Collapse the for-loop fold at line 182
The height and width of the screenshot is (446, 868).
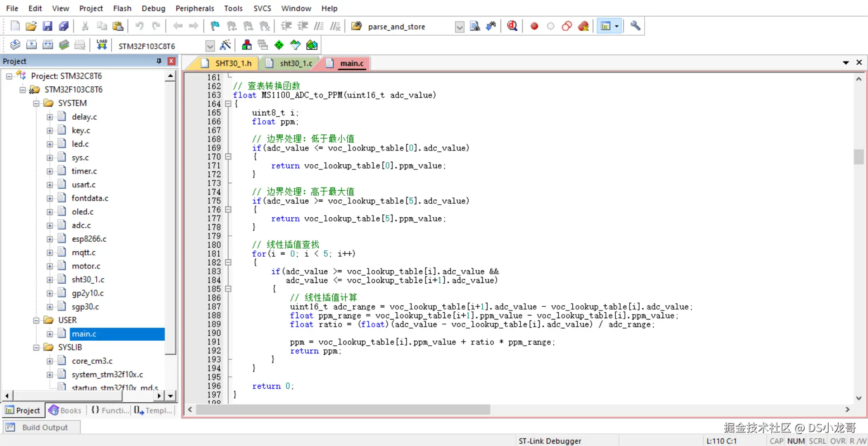(x=228, y=263)
